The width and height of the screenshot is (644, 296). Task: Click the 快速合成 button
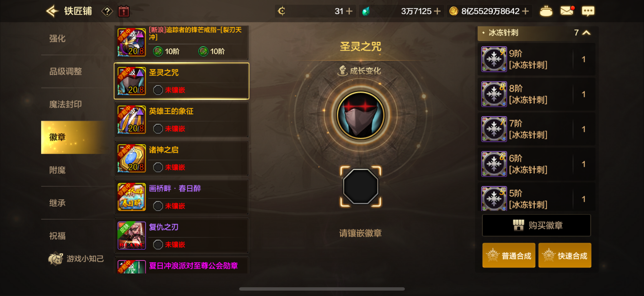coord(565,256)
